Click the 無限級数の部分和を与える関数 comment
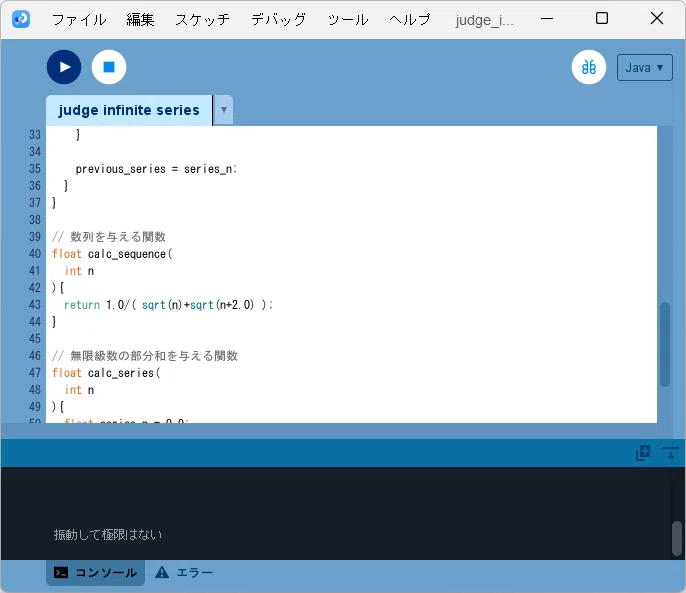Screen dimensions: 686x593 click(145, 356)
